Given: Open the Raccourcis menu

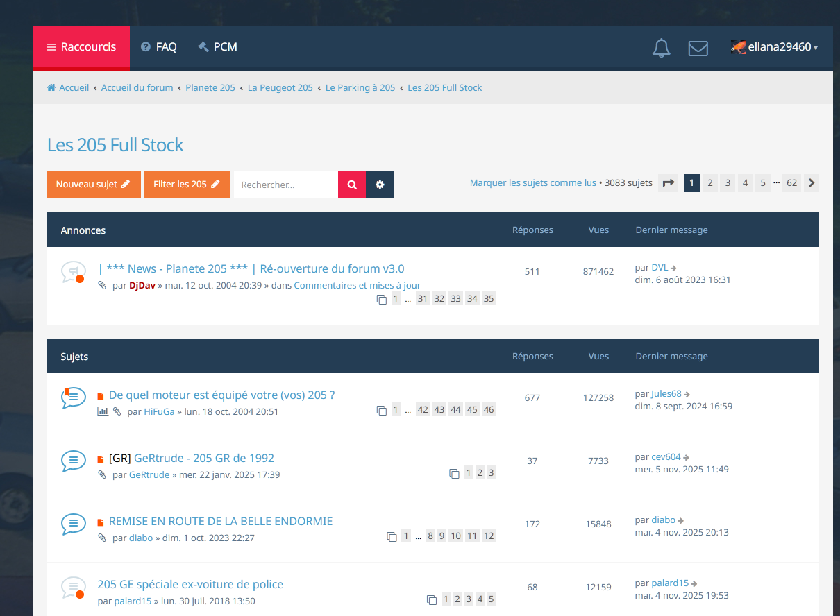Looking at the screenshot, I should 81,47.
